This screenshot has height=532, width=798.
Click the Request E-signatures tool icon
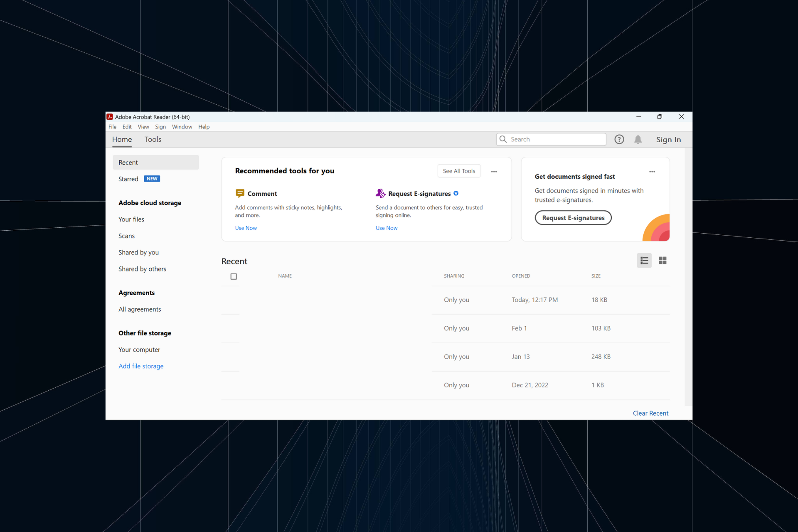tap(380, 193)
